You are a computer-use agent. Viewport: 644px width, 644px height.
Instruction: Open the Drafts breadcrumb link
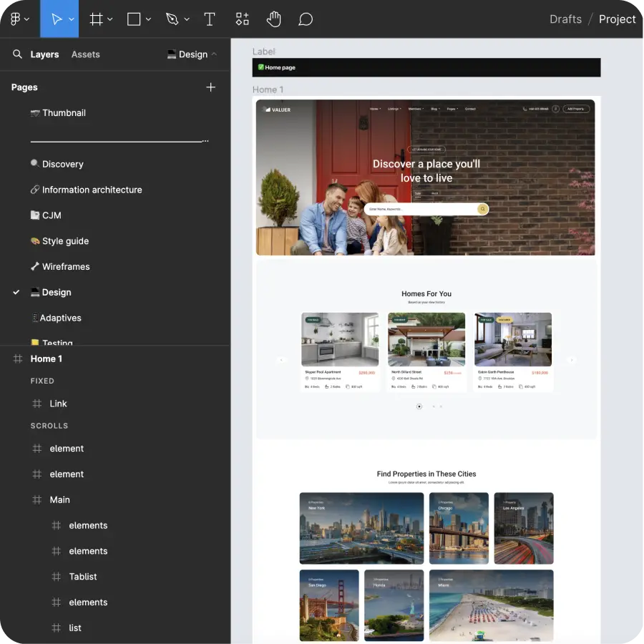point(565,19)
